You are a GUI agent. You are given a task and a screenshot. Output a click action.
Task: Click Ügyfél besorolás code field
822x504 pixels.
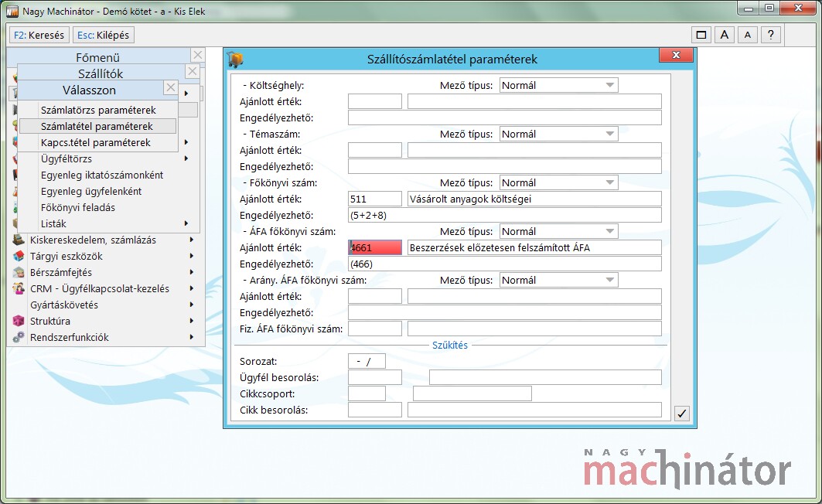[x=375, y=378]
